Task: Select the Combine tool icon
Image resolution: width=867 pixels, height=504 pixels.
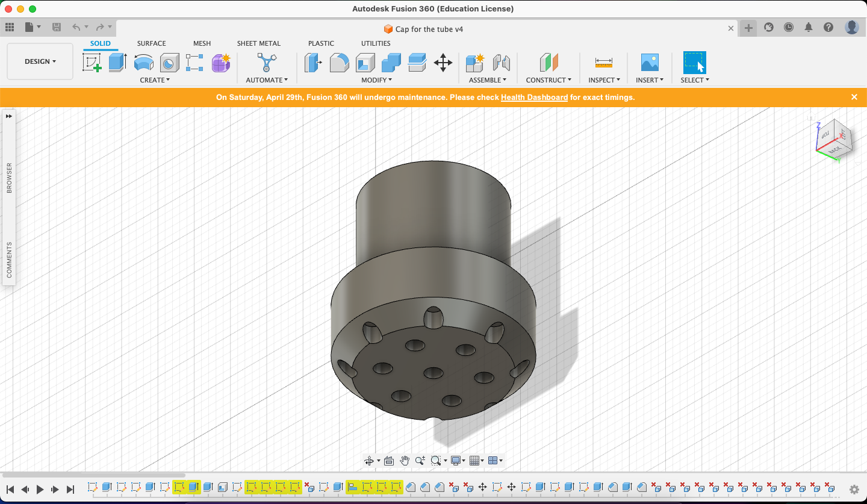Action: [x=391, y=63]
